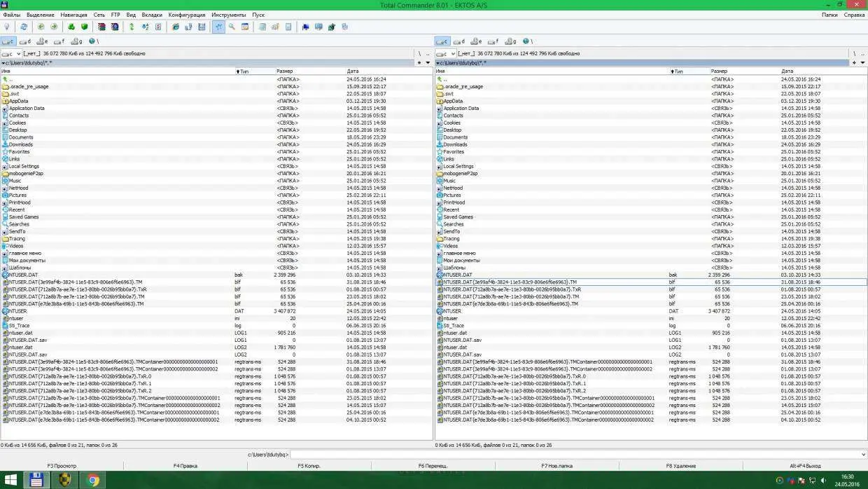Sort left panel by Дата column

point(389,71)
